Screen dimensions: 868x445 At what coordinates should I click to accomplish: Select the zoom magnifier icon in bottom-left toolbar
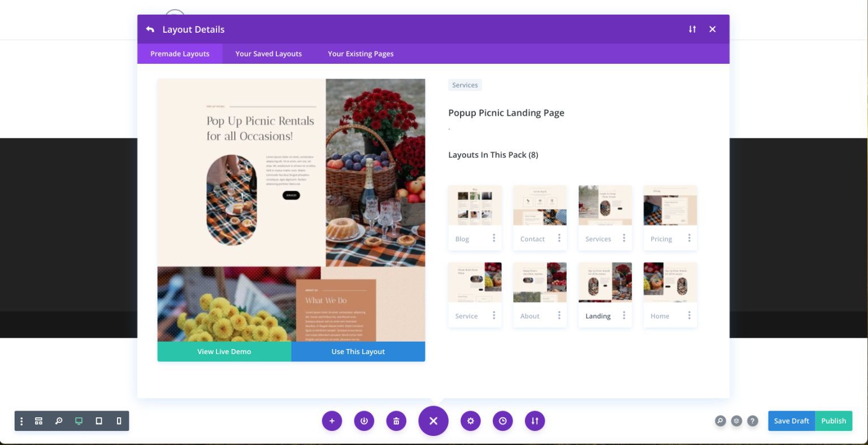pos(59,421)
